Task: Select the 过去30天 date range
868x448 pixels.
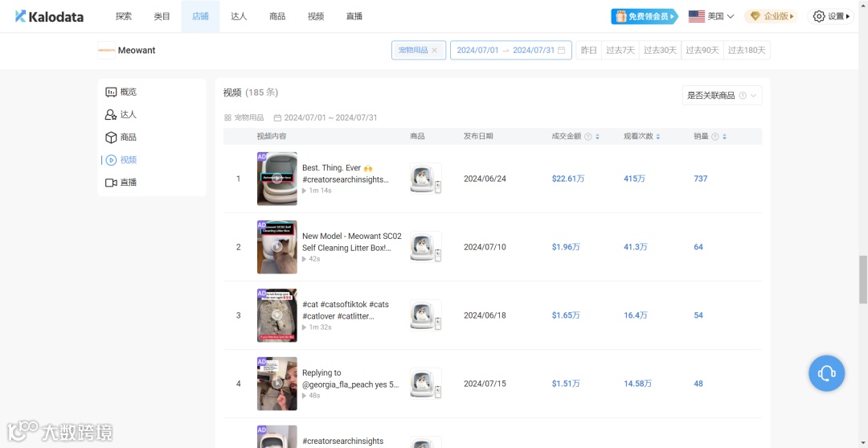Action: click(660, 51)
